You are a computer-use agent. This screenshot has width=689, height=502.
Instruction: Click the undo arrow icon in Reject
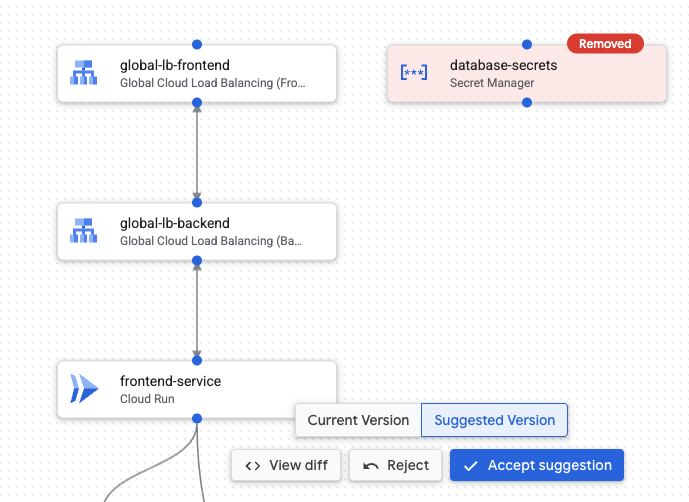(x=370, y=466)
